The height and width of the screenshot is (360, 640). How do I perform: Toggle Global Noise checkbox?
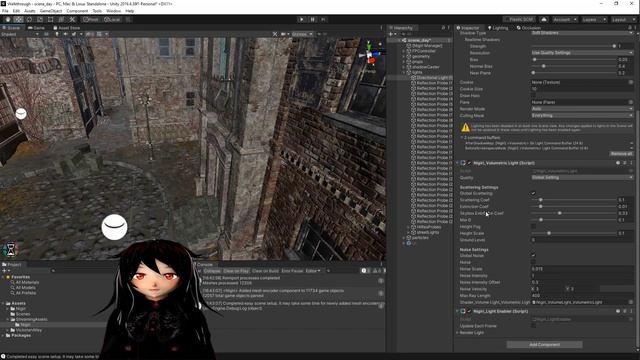533,256
